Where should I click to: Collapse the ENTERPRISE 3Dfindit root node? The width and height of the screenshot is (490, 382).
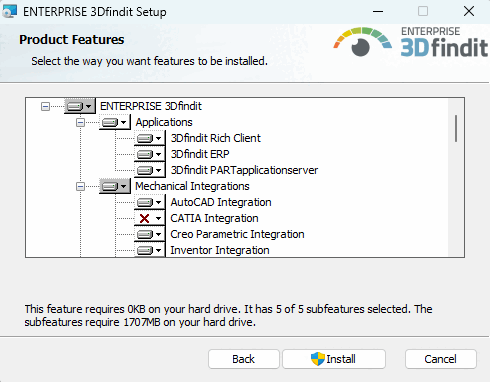point(45,107)
